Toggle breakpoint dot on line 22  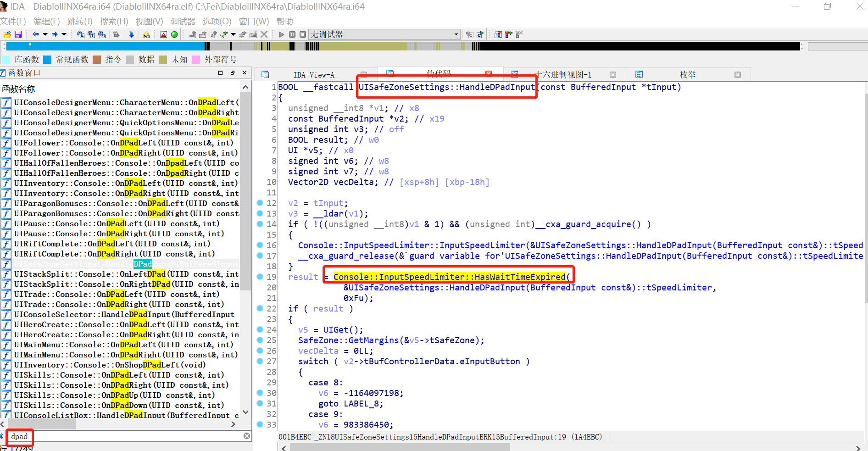(x=260, y=308)
